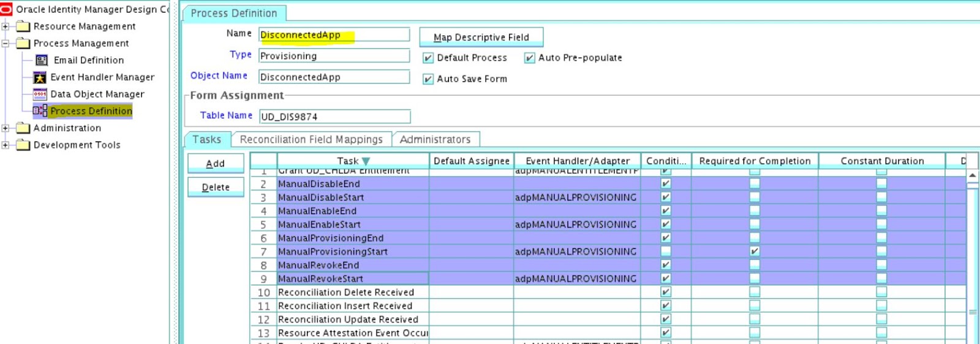
Task: Expand the Resource Management node
Action: (x=6, y=26)
